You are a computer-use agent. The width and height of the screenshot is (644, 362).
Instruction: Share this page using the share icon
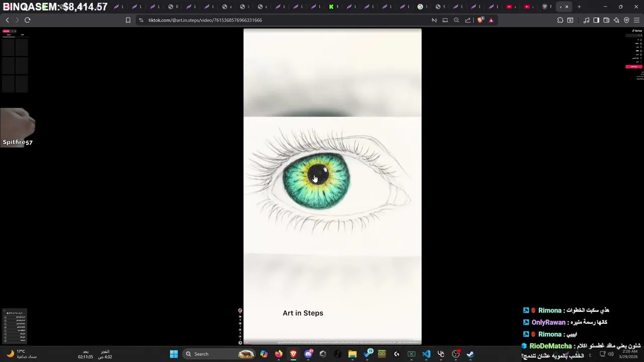click(468, 20)
